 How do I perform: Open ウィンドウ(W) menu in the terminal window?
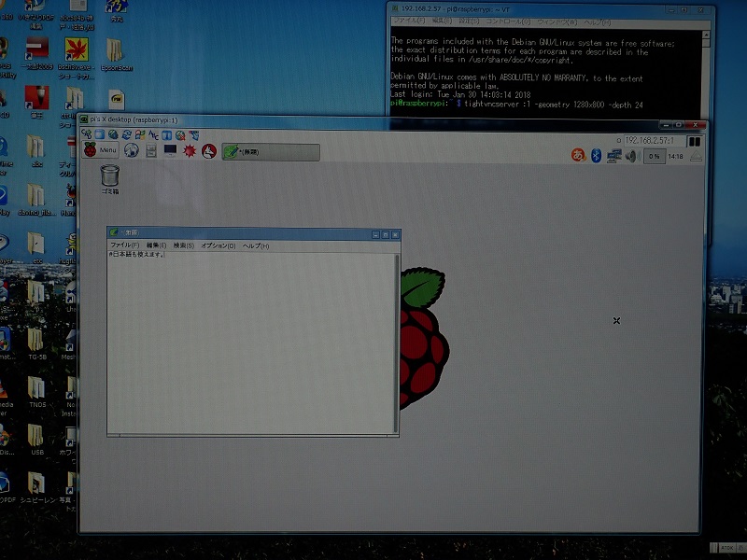[557, 22]
